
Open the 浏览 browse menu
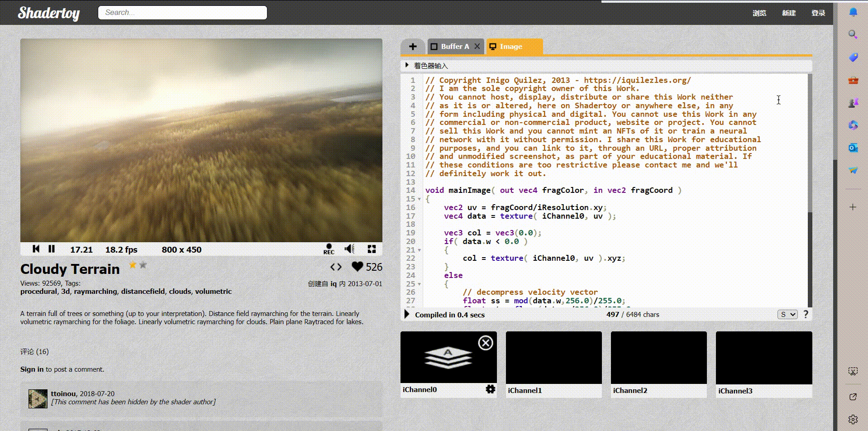click(x=759, y=13)
